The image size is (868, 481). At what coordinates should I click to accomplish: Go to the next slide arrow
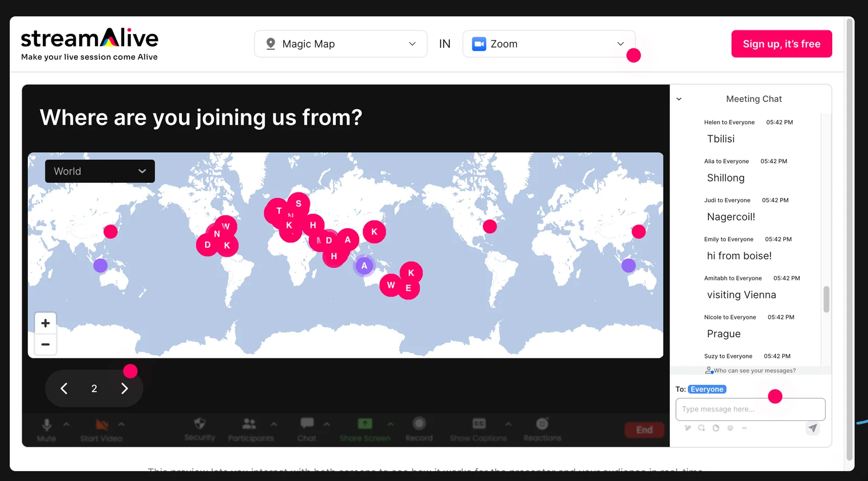(125, 389)
